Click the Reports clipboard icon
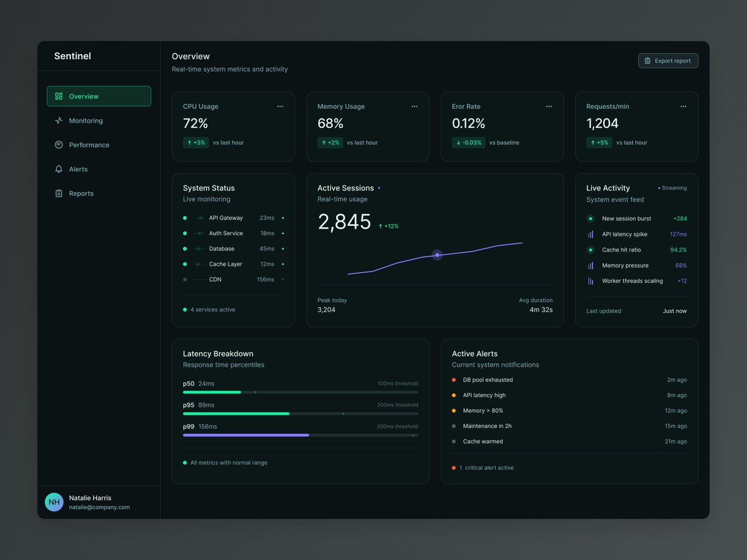The image size is (747, 560). point(59,194)
